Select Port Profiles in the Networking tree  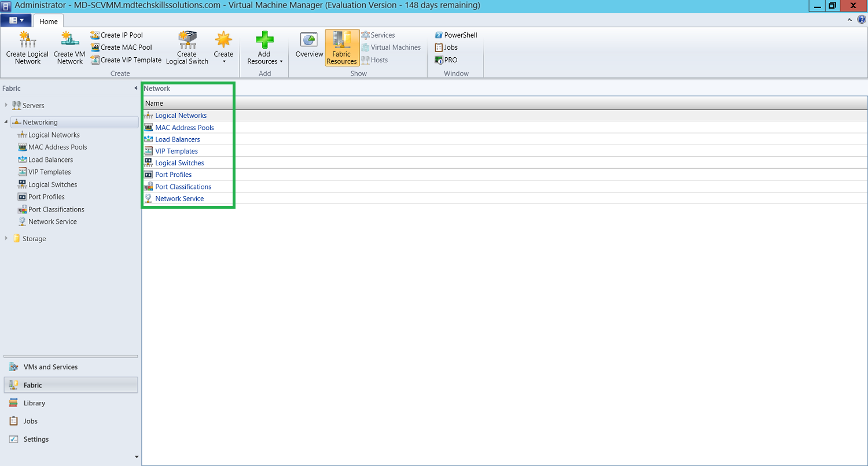click(46, 197)
